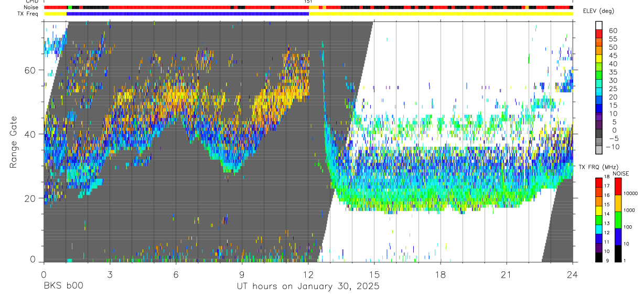The height and width of the screenshot is (297, 644).
Task: Click the '15' tick label on the UT hours axis
Action: (x=374, y=274)
